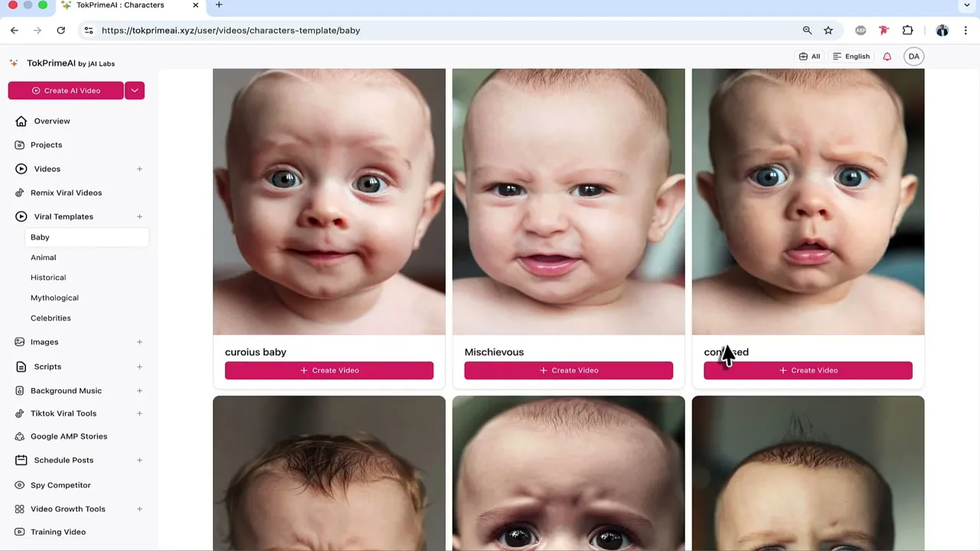Click the Training Video icon
The height and width of the screenshot is (551, 980).
point(21,532)
